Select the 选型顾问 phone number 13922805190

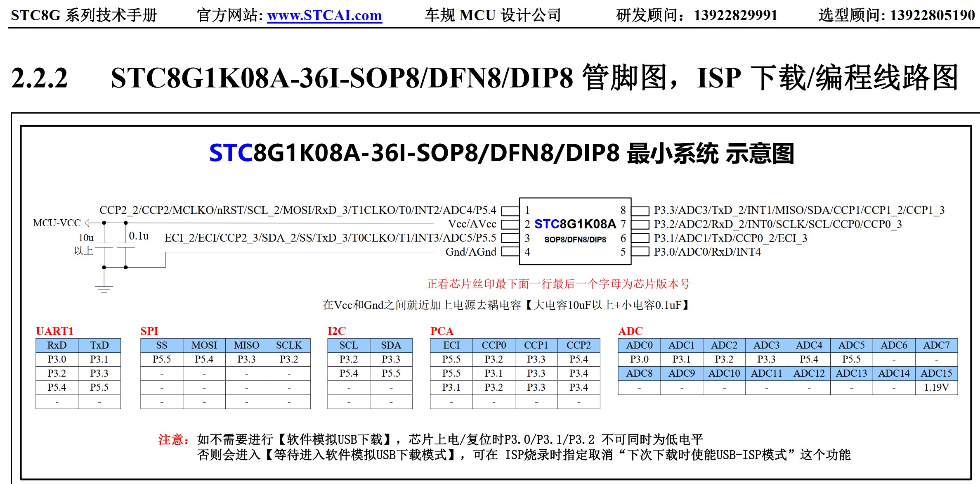click(x=933, y=15)
